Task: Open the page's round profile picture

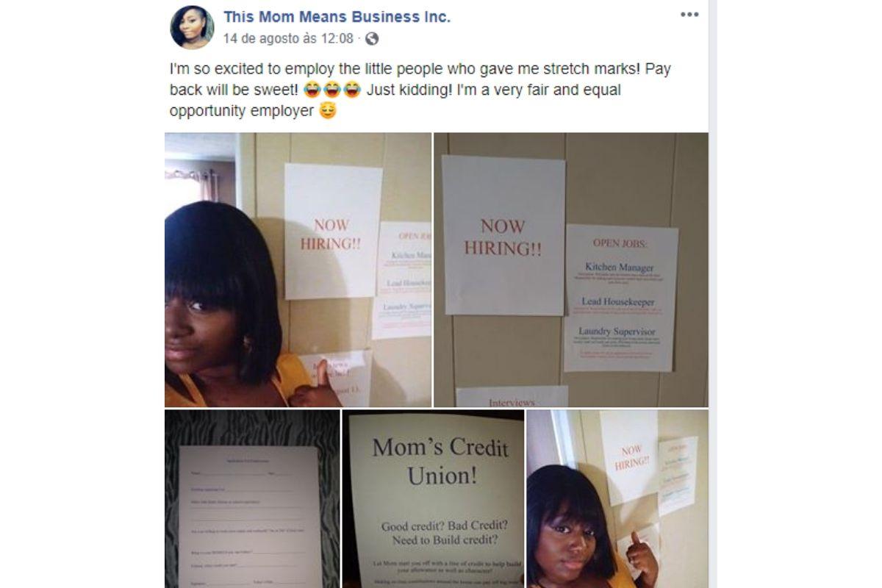Action: point(192,27)
